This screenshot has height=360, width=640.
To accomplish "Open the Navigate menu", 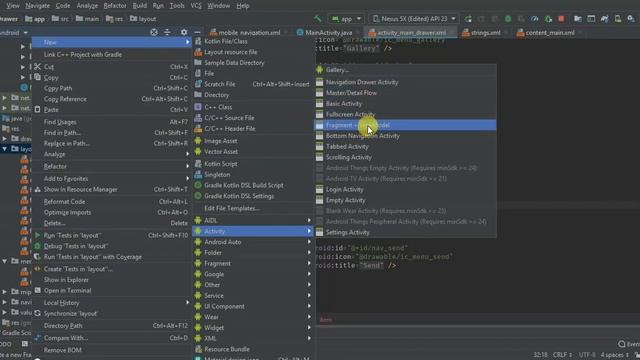I will (38, 6).
